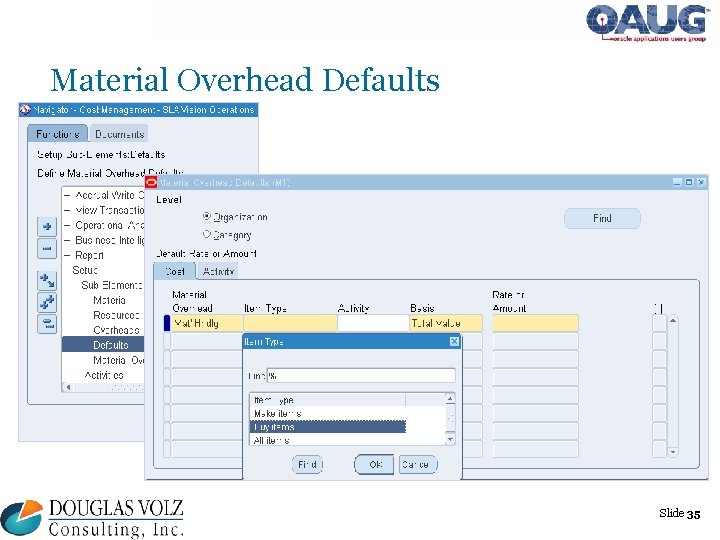Click the Item Type column header in list
Viewport: 720px width, 540px height.
pos(328,400)
